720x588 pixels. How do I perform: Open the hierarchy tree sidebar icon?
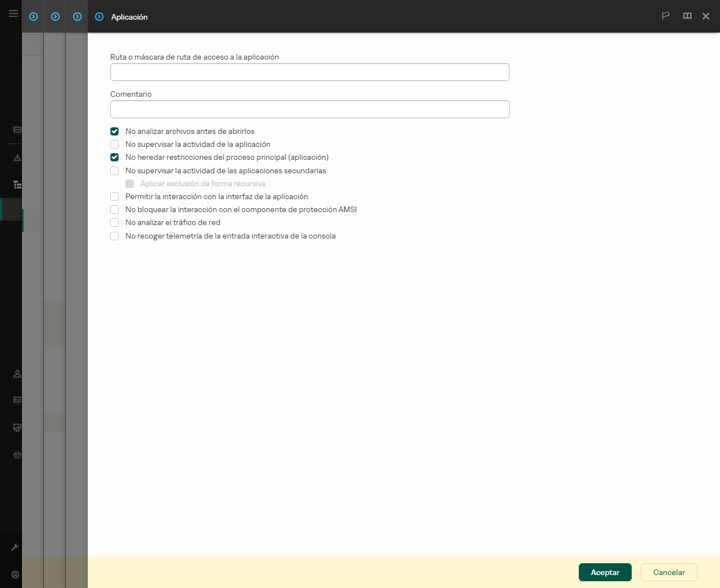click(17, 185)
